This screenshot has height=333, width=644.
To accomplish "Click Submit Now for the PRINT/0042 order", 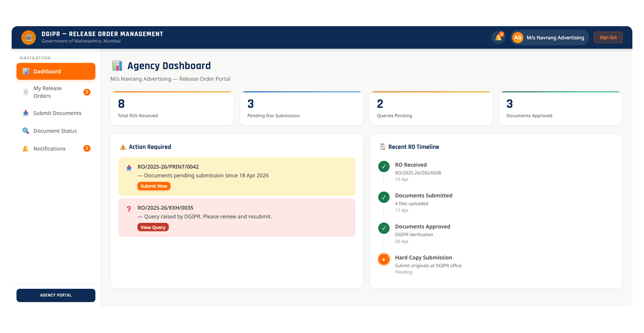I will point(154,186).
